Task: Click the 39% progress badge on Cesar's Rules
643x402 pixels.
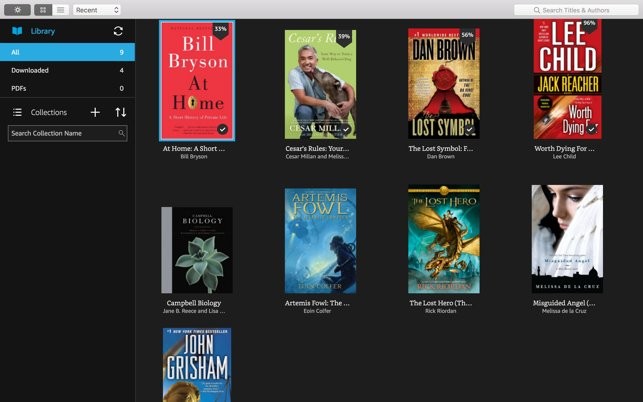Action: pyautogui.click(x=344, y=38)
